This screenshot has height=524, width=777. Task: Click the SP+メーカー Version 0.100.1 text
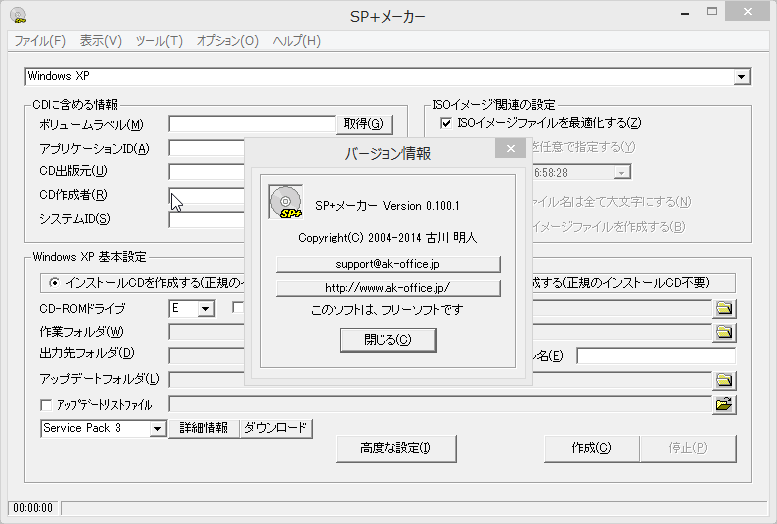click(388, 206)
